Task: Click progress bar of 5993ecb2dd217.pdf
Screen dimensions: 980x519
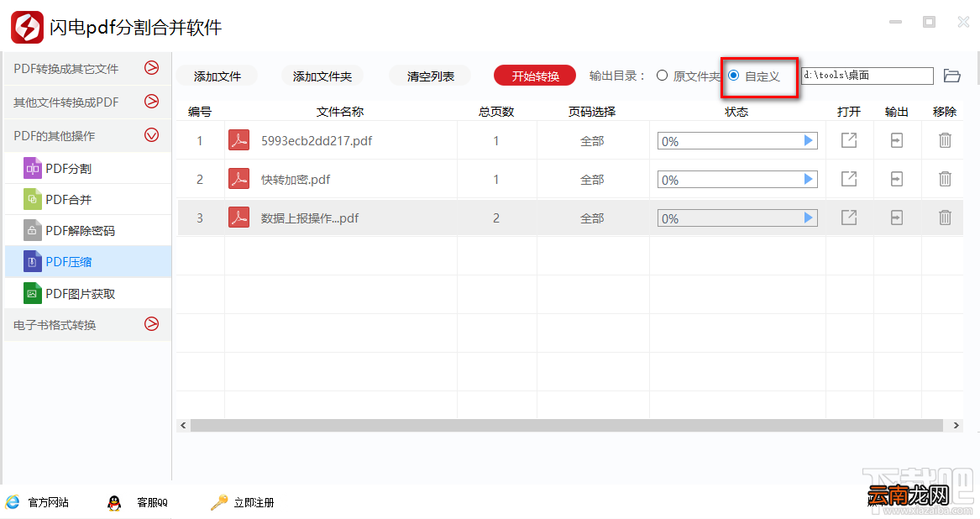Action: point(737,141)
